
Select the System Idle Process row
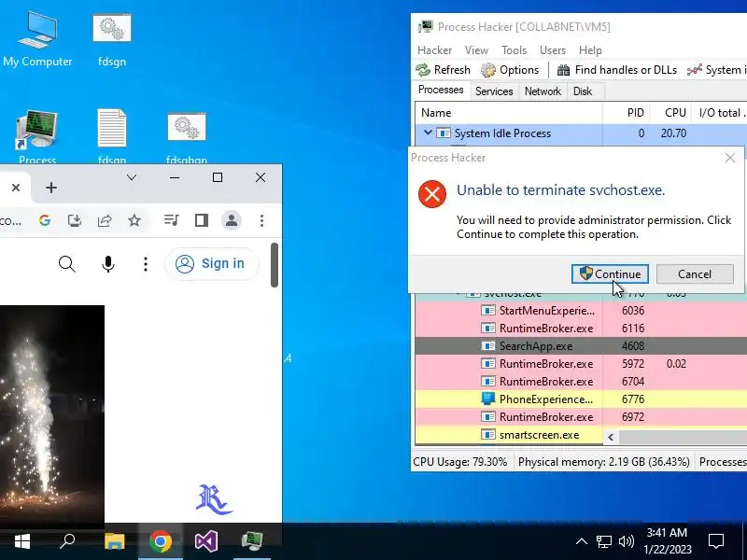coord(581,133)
